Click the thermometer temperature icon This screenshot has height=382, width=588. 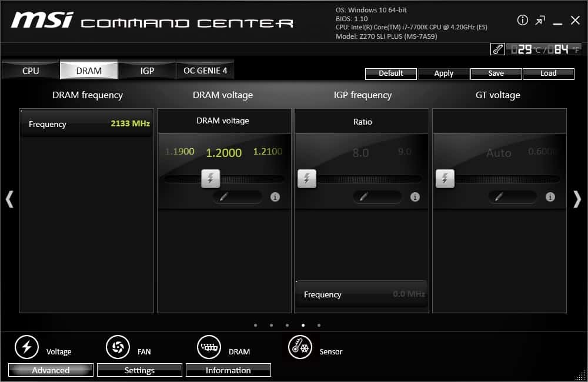pos(497,49)
